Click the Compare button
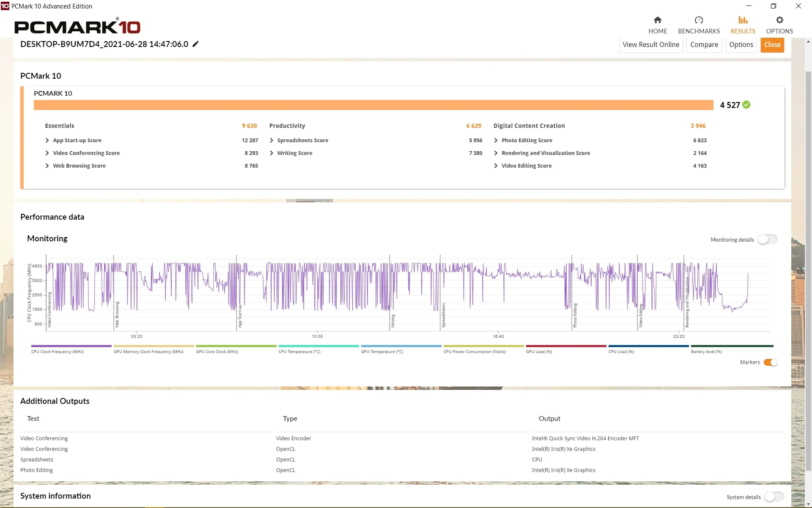 pos(704,44)
